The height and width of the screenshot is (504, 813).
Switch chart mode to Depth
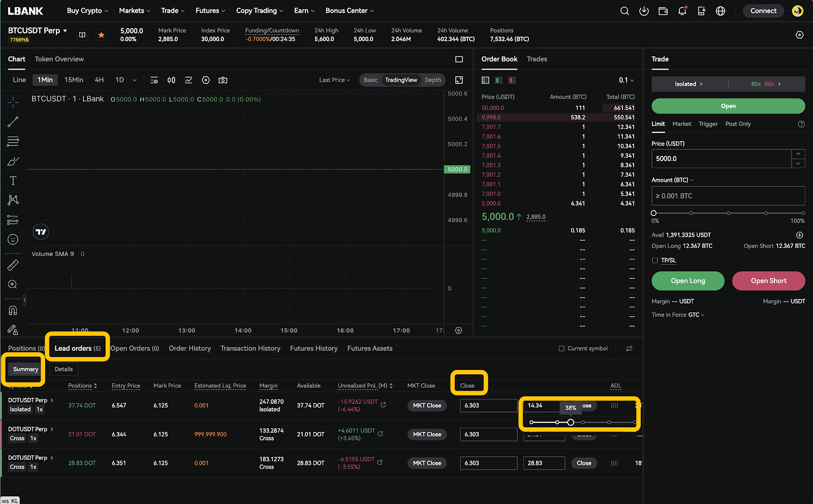pyautogui.click(x=432, y=80)
